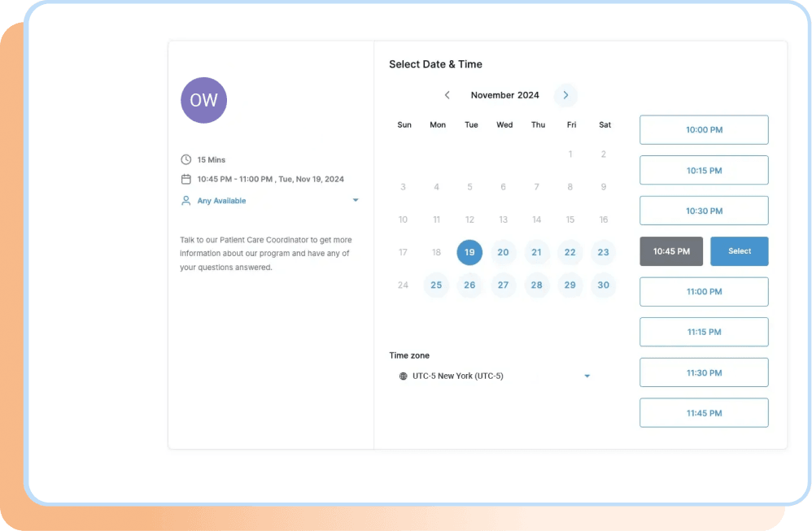Select November 20 on the calendar
812x531 pixels.
pos(503,252)
